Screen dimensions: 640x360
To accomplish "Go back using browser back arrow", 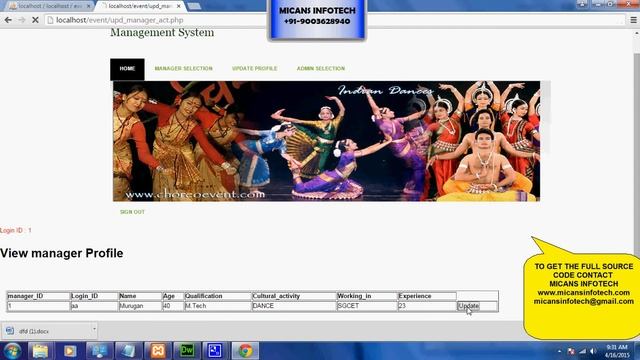I will tap(8, 20).
